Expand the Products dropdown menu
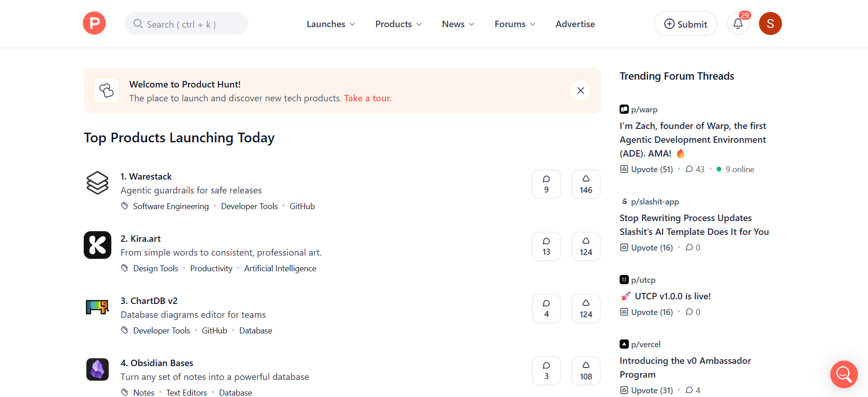This screenshot has height=397, width=868. (x=398, y=24)
